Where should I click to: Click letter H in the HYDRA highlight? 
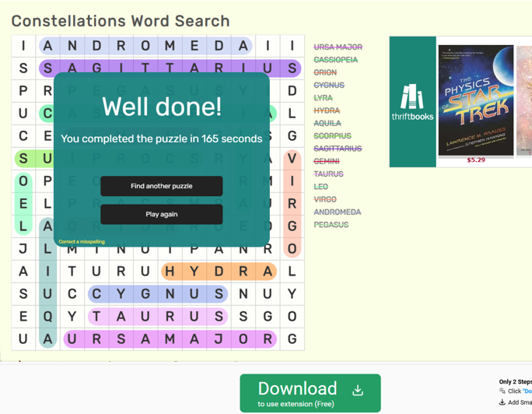pyautogui.click(x=170, y=272)
